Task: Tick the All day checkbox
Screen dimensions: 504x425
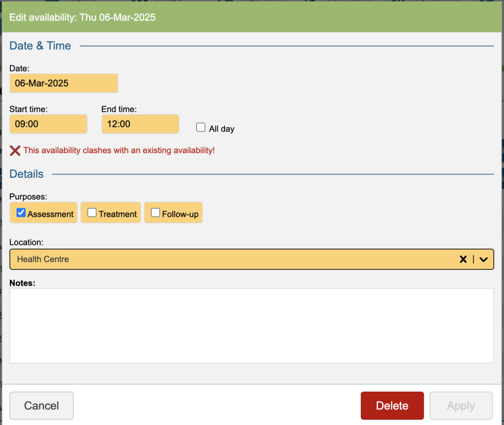Action: point(201,128)
